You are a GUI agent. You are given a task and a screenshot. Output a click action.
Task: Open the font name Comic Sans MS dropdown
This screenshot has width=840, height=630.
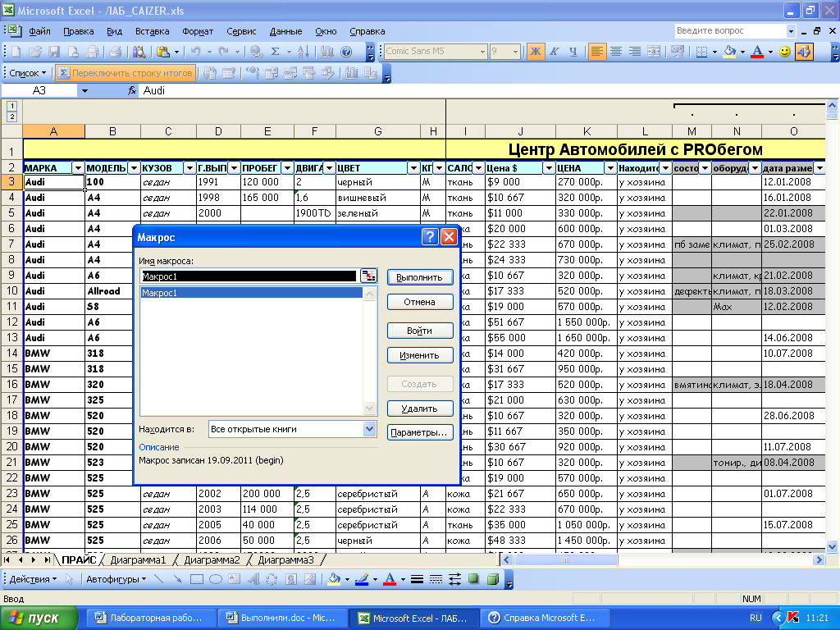pos(482,52)
